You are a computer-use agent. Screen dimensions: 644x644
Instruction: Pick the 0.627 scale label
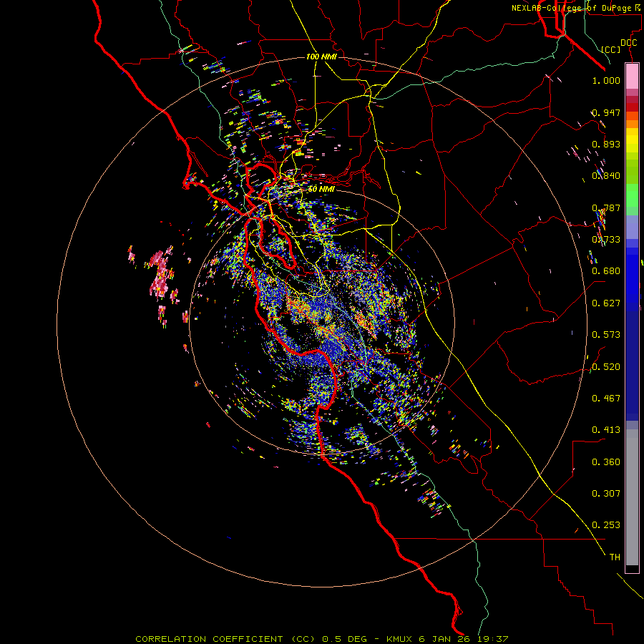coord(606,303)
